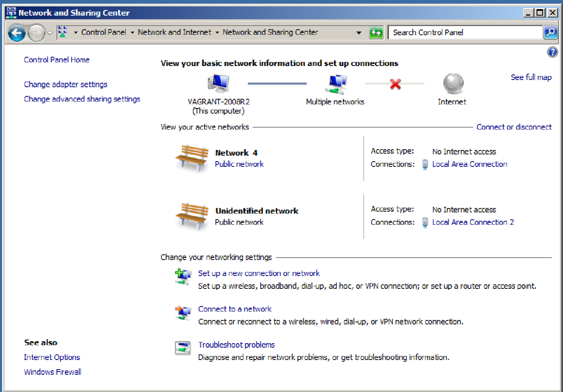Expand the address bar history dropdown

pyautogui.click(x=359, y=33)
